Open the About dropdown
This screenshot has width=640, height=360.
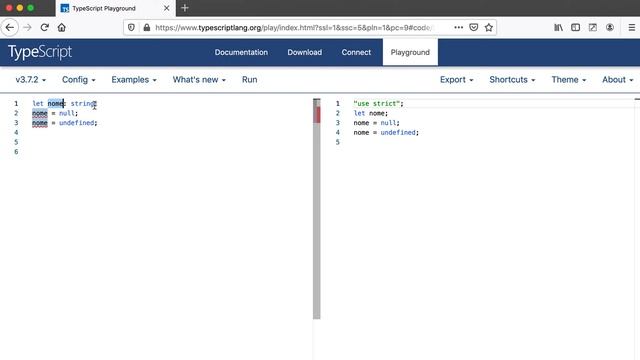click(618, 80)
